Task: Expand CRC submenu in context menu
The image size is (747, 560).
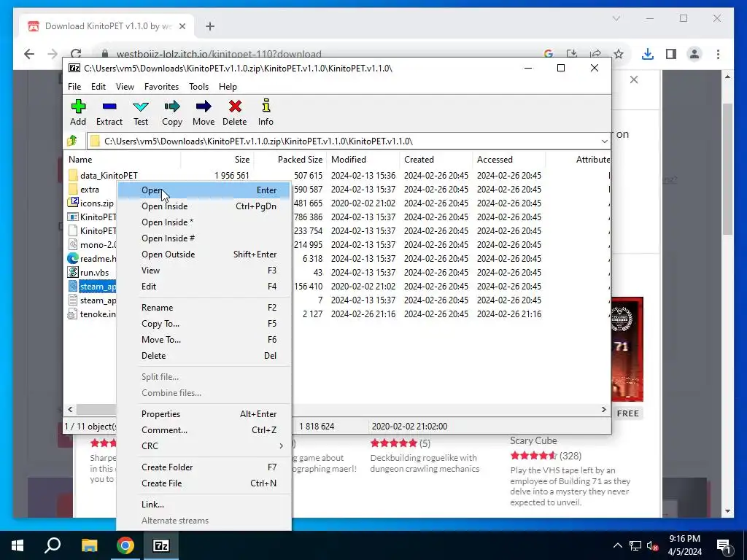Action: [204, 446]
